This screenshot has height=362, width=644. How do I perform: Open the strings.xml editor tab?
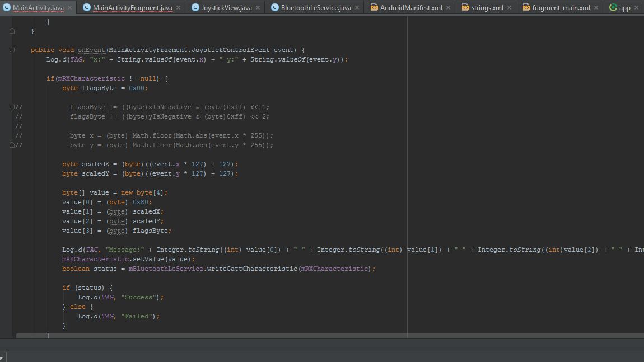487,8
